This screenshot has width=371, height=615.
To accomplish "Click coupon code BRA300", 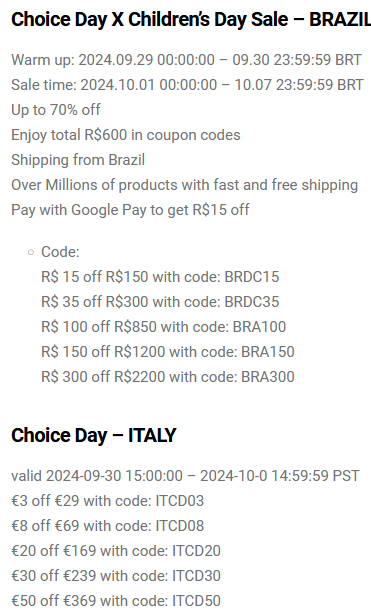I will 267,377.
